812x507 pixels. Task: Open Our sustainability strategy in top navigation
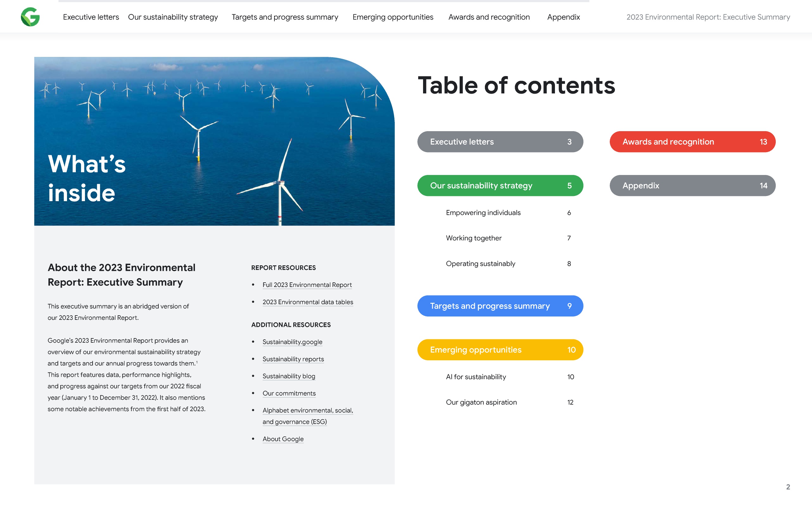173,17
